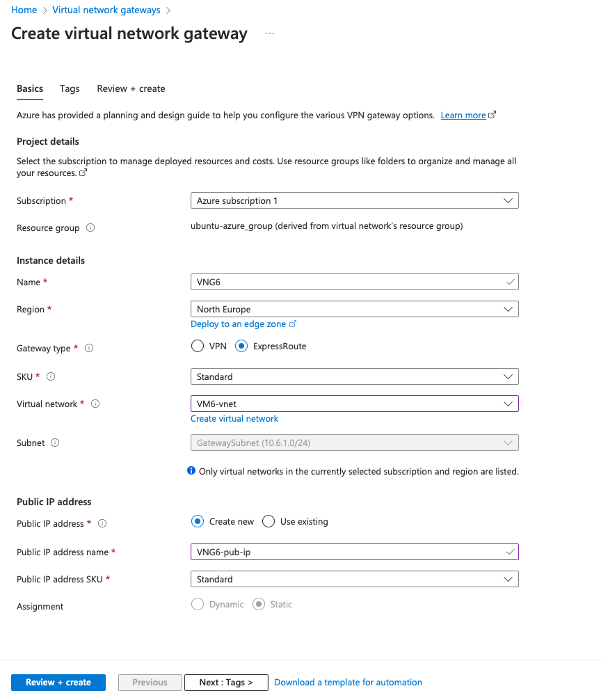The image size is (601, 700).
Task: Go to Home breadcrumb
Action: pyautogui.click(x=24, y=10)
